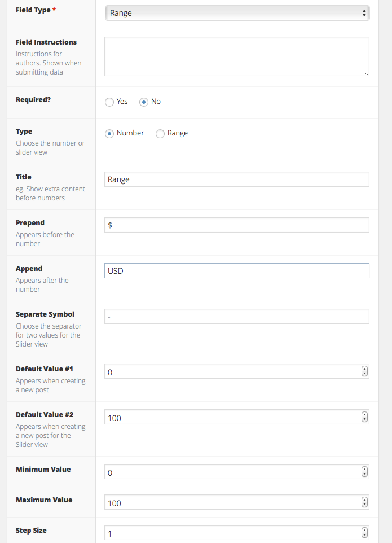The image size is (392, 543).
Task: Click the Field Instructions text area
Action: click(x=237, y=56)
